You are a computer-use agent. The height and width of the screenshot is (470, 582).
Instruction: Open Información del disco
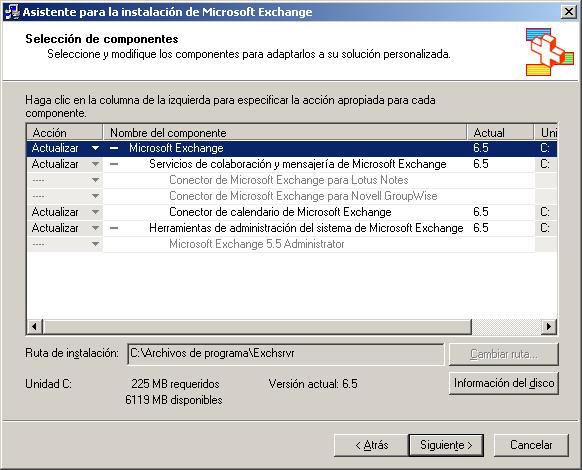(x=504, y=383)
